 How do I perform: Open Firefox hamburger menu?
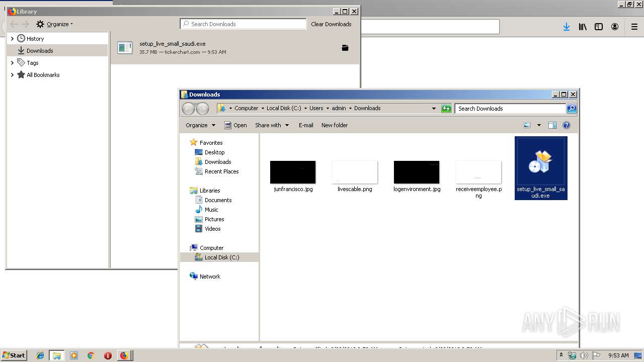[x=634, y=27]
